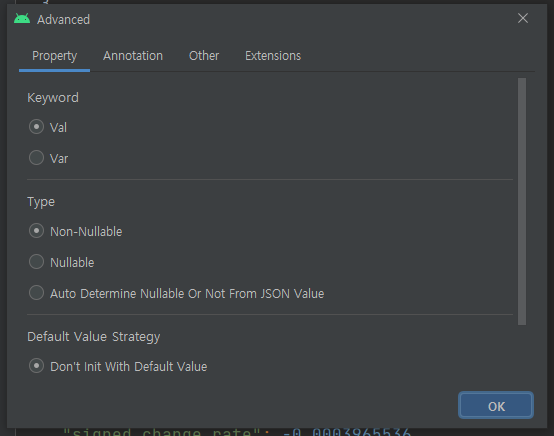Image resolution: width=554 pixels, height=436 pixels.
Task: Choose the Non-Nullable type option
Action: pos(36,231)
